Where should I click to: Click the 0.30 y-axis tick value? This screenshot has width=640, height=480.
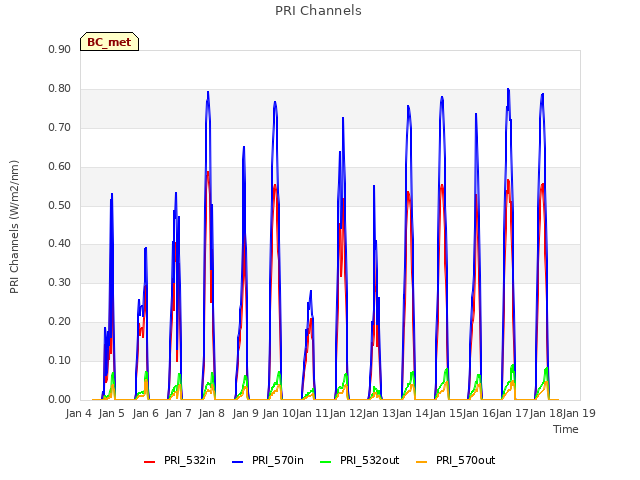pyautogui.click(x=60, y=282)
